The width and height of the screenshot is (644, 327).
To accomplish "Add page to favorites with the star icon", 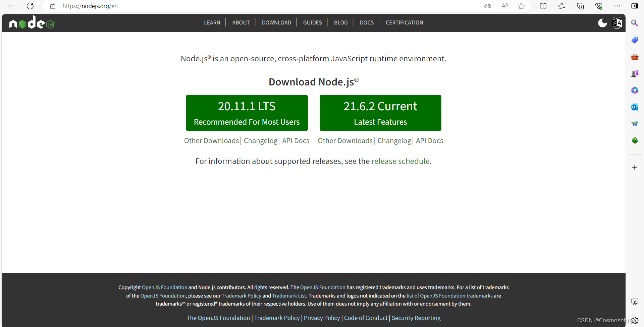I will [x=521, y=6].
